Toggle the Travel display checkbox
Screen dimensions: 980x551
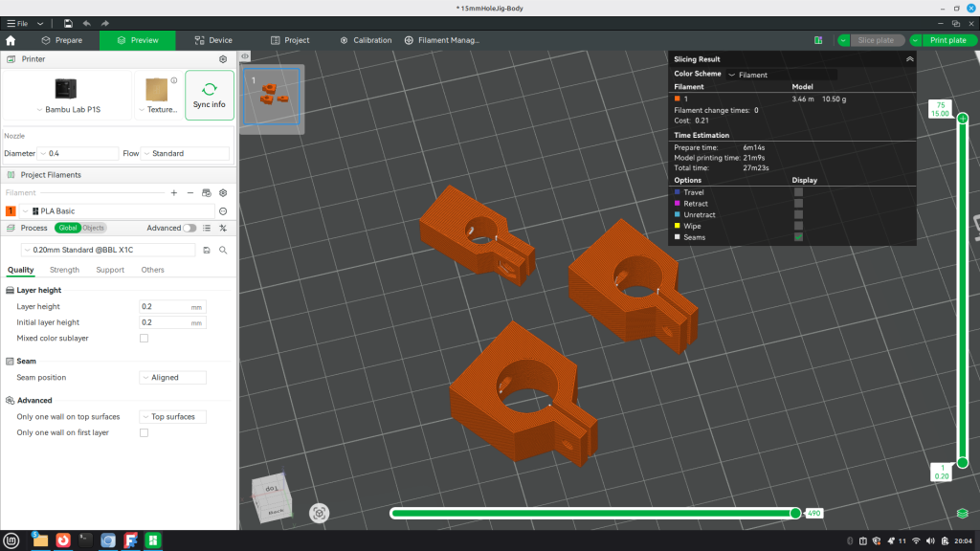click(798, 192)
